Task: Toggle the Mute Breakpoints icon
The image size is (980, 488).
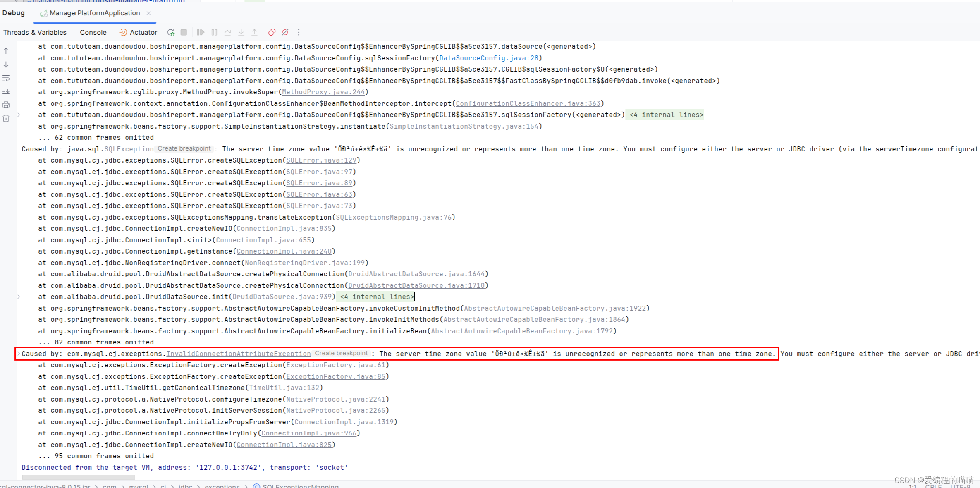Action: point(285,32)
